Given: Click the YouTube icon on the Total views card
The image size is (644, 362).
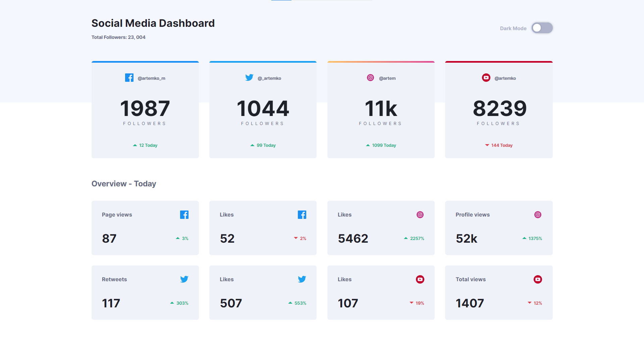Looking at the screenshot, I should 538,279.
